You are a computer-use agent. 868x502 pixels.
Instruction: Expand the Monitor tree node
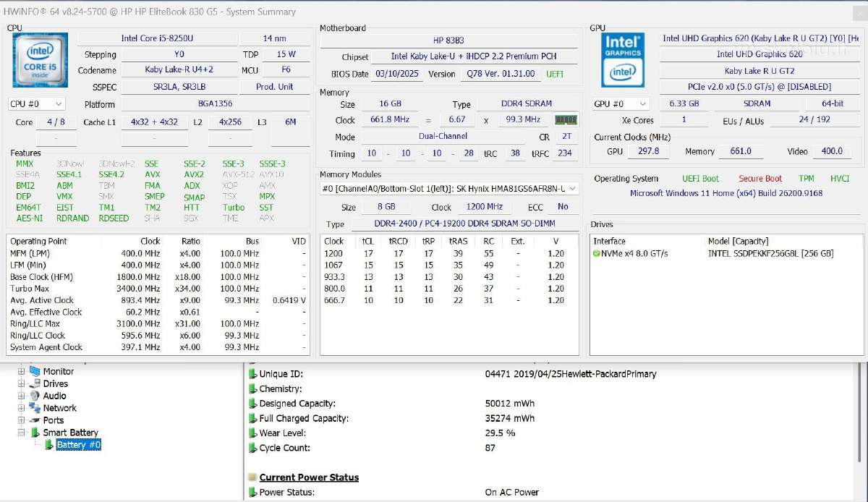[x=21, y=371]
